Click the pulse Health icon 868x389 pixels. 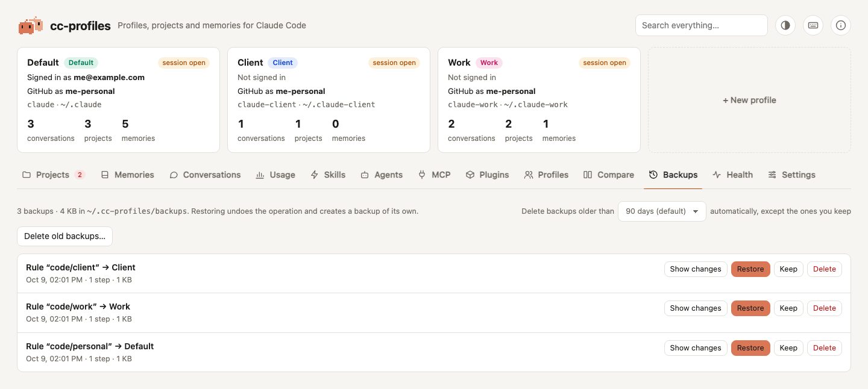coord(717,175)
